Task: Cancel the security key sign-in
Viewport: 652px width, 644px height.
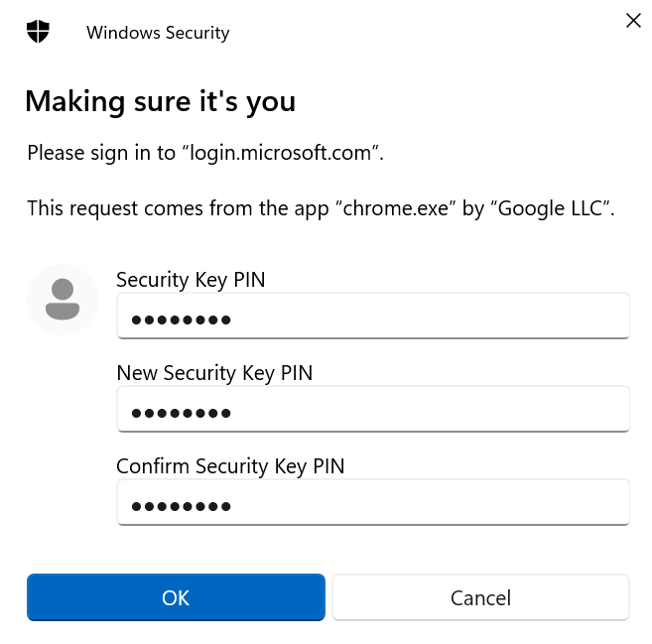Action: pos(480,597)
